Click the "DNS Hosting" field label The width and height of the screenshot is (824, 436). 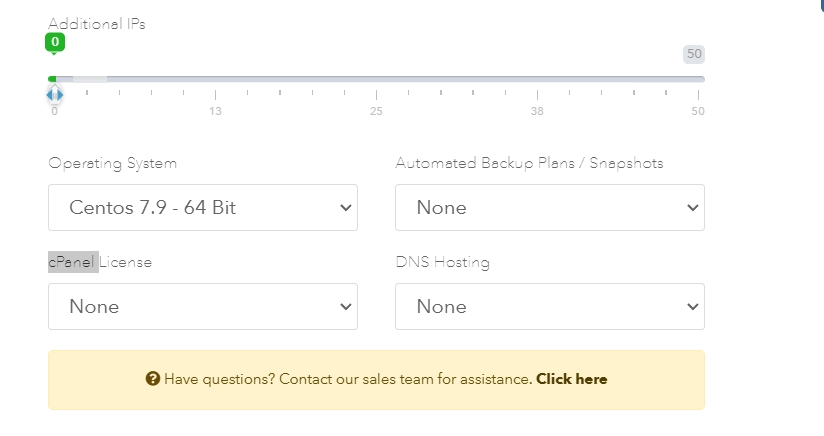(x=443, y=262)
